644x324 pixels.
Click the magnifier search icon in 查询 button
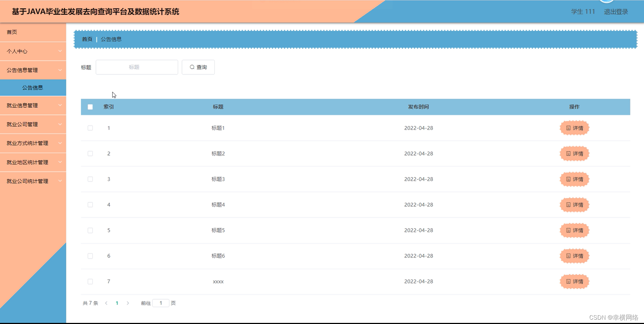[x=192, y=67]
